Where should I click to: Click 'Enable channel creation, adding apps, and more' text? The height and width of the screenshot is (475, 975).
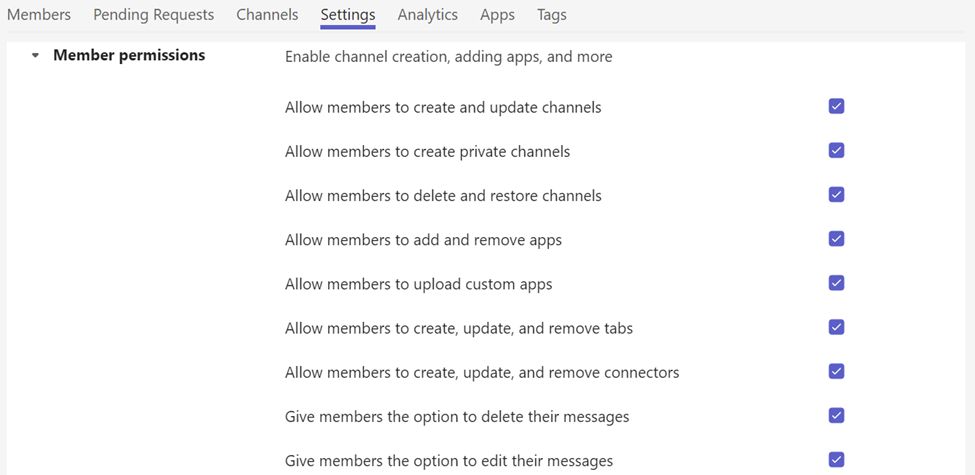click(x=448, y=57)
